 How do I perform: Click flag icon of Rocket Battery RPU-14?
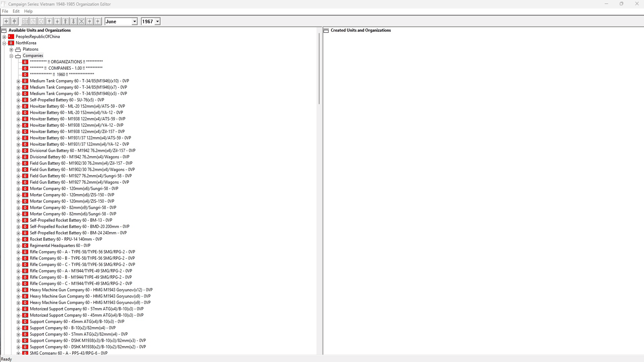coord(25,239)
